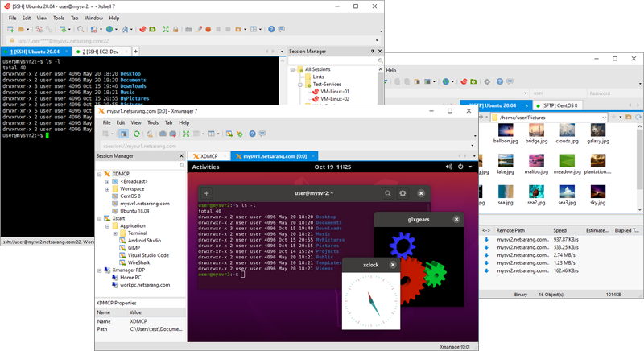Image resolution: width=644 pixels, height=351 pixels.
Task: Click feedback chat icon in Xmanager toolbar
Action: click(x=262, y=134)
